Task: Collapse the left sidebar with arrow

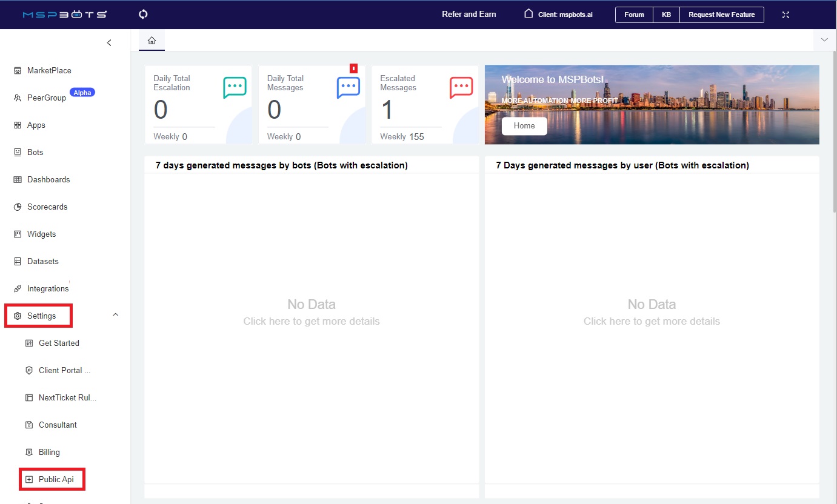Action: click(x=109, y=42)
